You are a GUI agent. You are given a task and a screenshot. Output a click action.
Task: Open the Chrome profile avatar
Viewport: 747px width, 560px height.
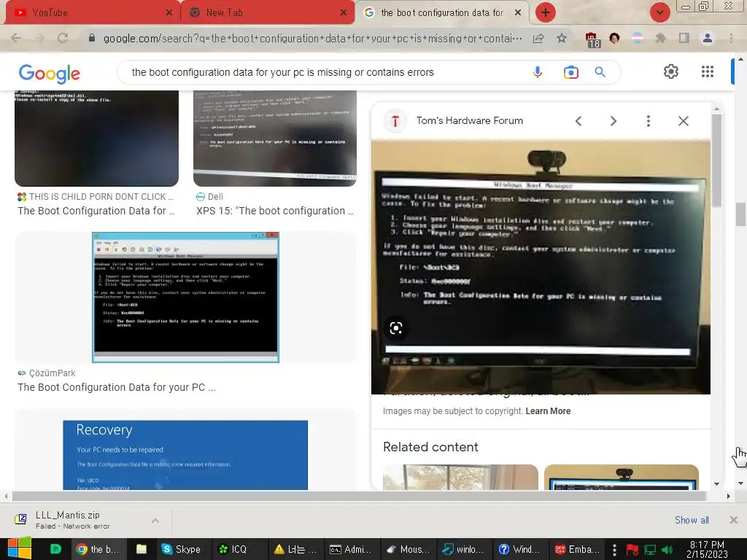[x=708, y=38]
